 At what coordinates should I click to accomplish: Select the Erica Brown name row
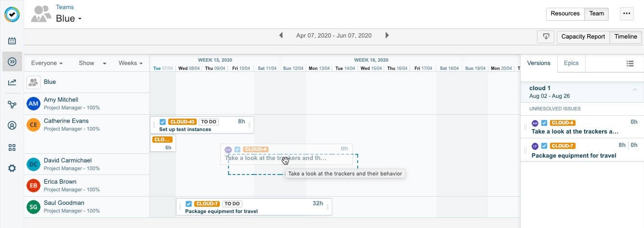click(x=87, y=186)
